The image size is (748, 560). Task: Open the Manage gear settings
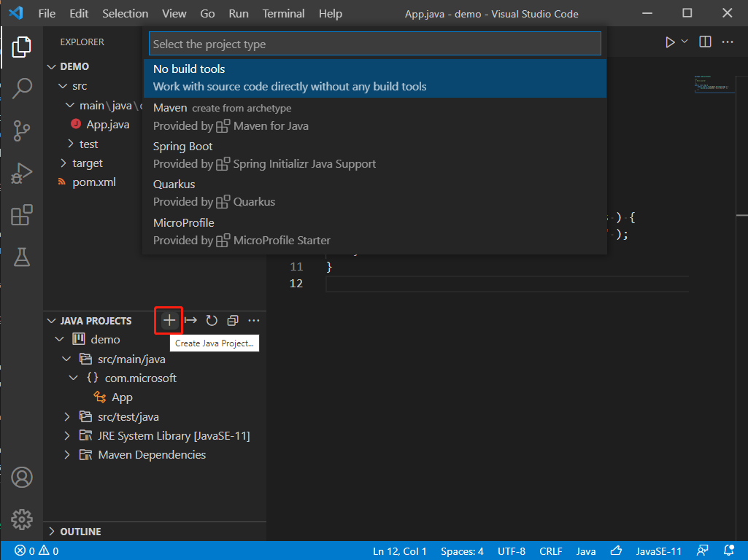22,519
